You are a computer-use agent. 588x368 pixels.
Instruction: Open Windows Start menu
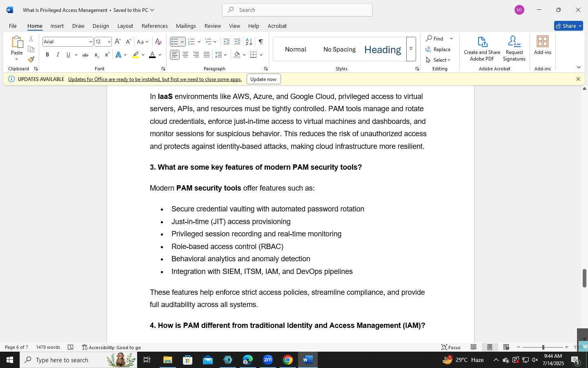[10, 360]
